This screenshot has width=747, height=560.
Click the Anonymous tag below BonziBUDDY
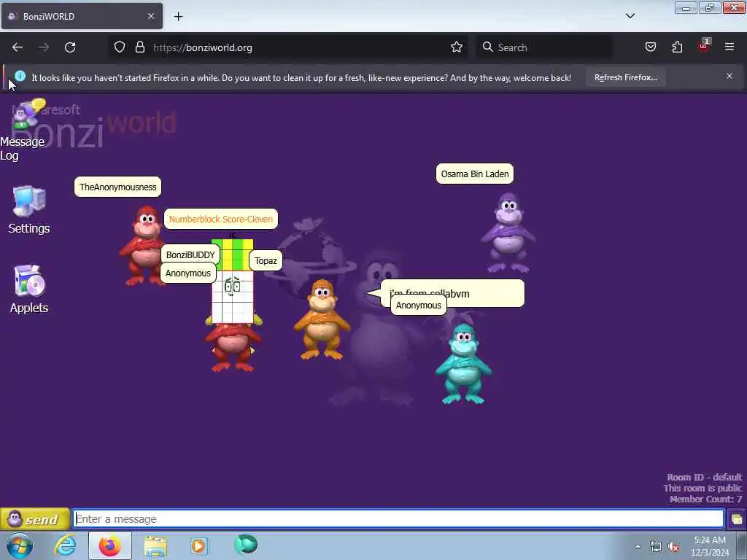point(187,273)
